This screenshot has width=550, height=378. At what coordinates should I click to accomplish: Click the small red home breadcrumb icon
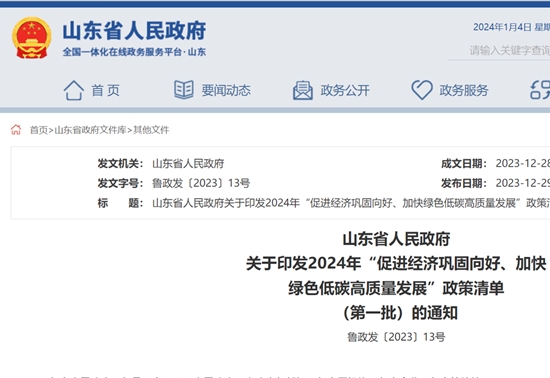(x=16, y=130)
